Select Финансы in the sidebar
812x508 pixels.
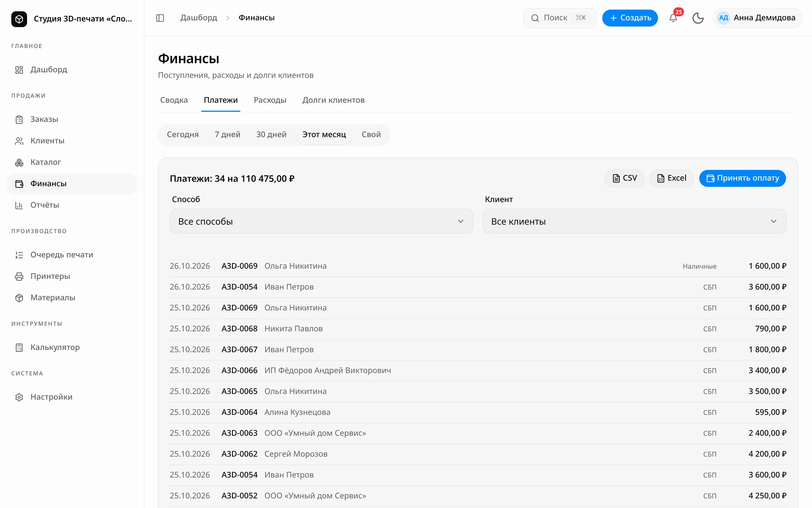pyautogui.click(x=72, y=184)
